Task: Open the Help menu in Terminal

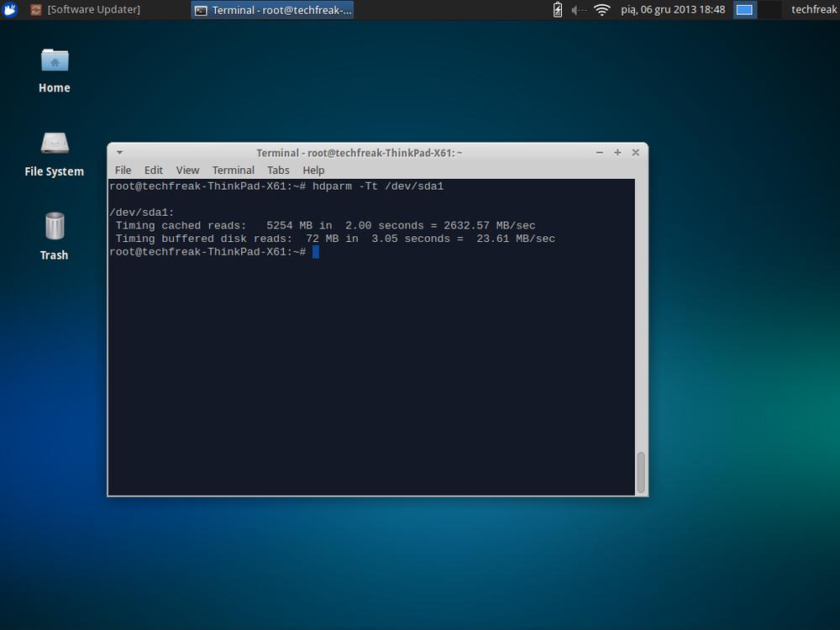Action: 313,171
